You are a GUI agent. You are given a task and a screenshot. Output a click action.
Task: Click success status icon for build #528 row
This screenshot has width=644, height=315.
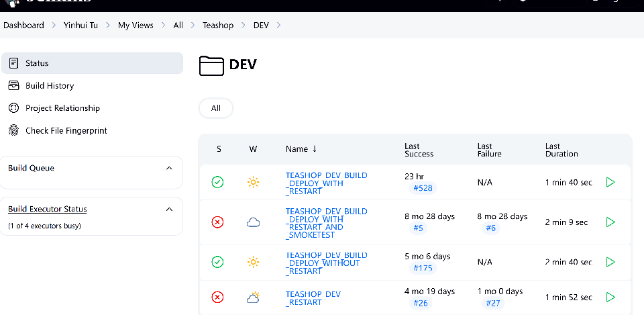[x=217, y=182]
